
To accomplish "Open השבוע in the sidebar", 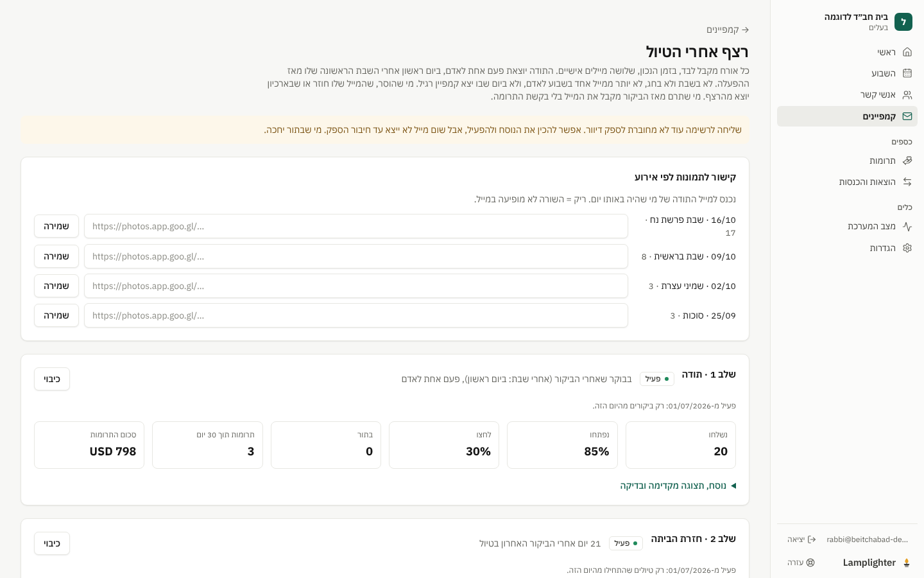I will click(847, 73).
